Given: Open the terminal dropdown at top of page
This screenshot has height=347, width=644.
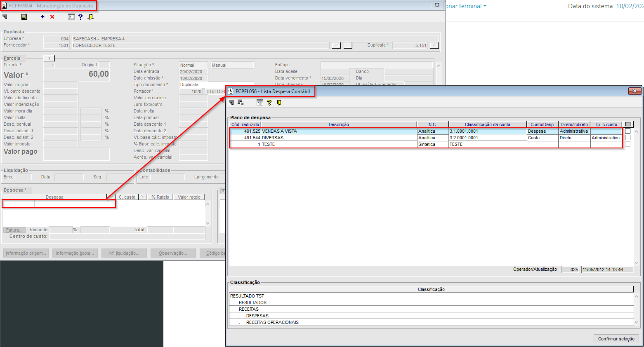Looking at the screenshot, I should 466,6.
